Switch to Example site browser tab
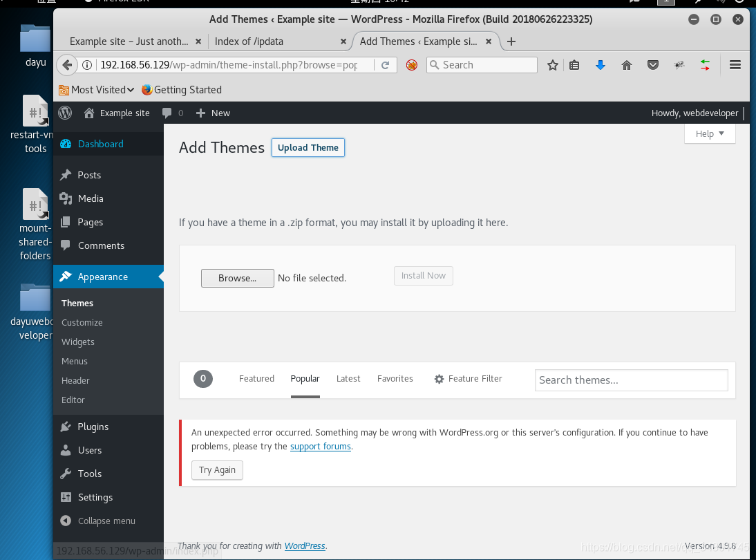756x560 pixels. tap(129, 41)
